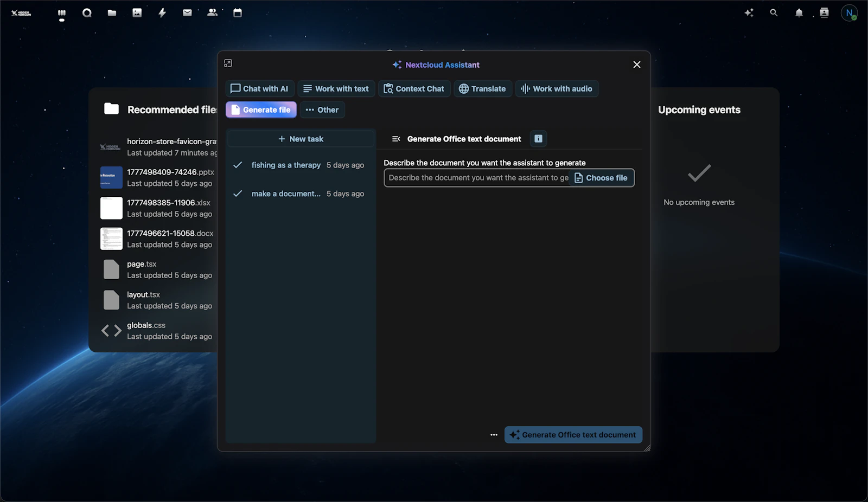Screen dimensions: 868x502
Task: Open the Files app folder icon
Action: (x=112, y=13)
